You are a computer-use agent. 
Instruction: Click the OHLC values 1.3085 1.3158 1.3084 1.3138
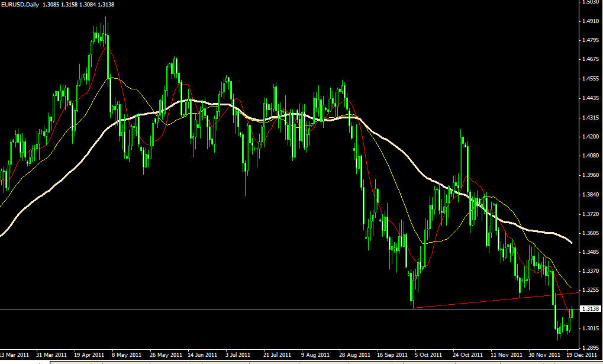79,5
